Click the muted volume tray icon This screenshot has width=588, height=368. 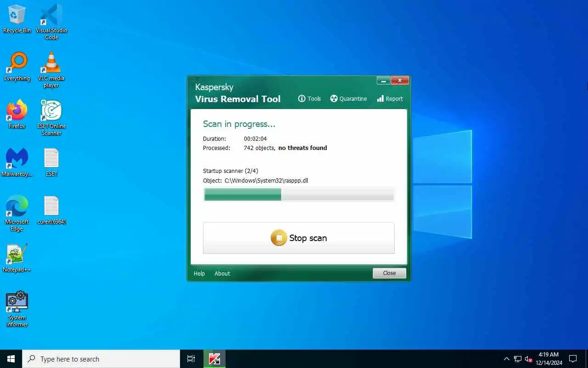pyautogui.click(x=529, y=359)
